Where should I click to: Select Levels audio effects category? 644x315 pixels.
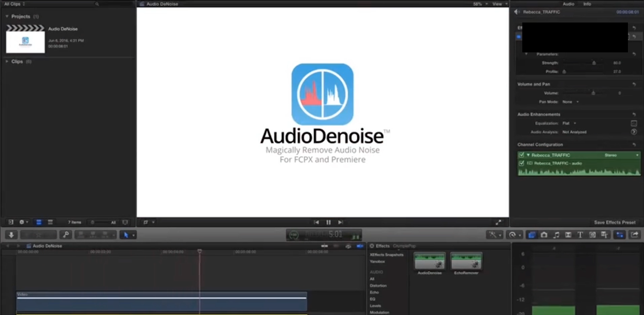(x=375, y=306)
